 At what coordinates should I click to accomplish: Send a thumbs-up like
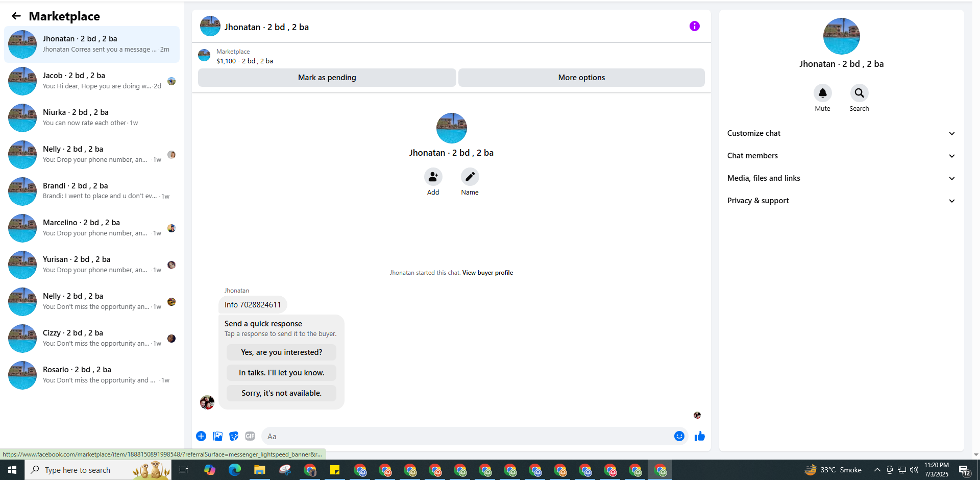coord(699,436)
